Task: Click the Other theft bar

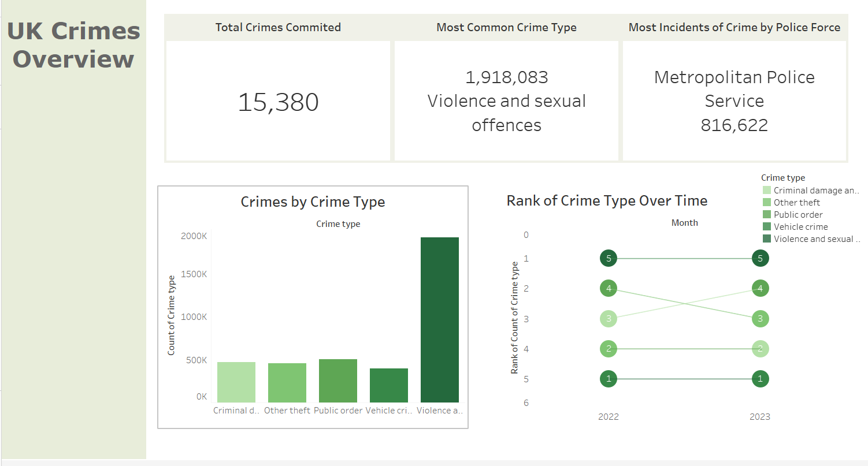Action: click(287, 382)
